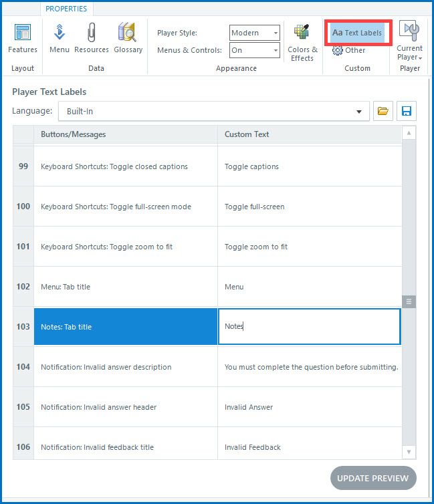
Task: Click the open folder load icon
Action: coord(383,111)
